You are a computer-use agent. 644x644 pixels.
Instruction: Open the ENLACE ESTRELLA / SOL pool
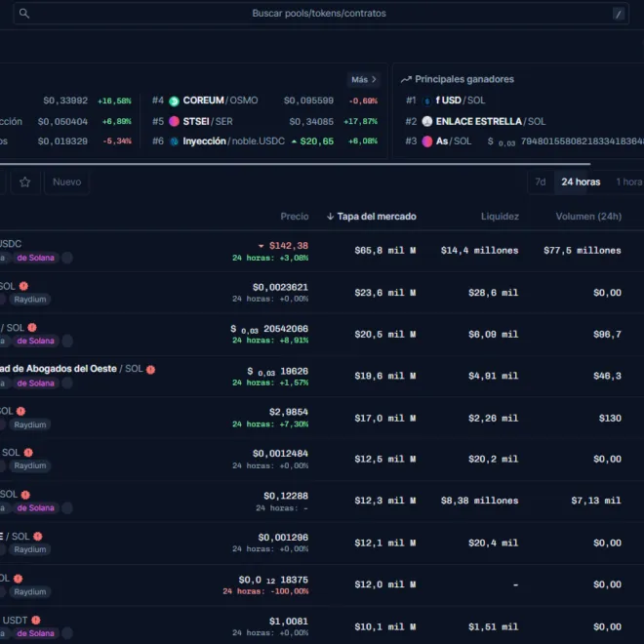[x=491, y=122]
